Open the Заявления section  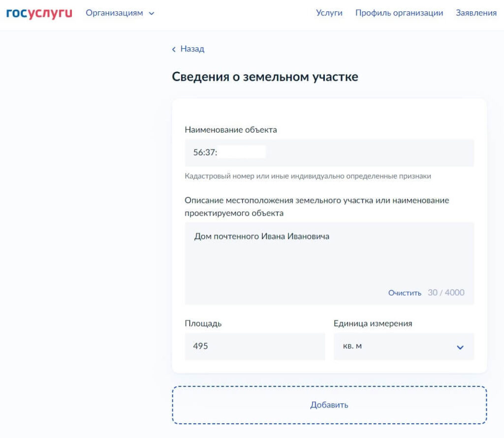coord(476,13)
